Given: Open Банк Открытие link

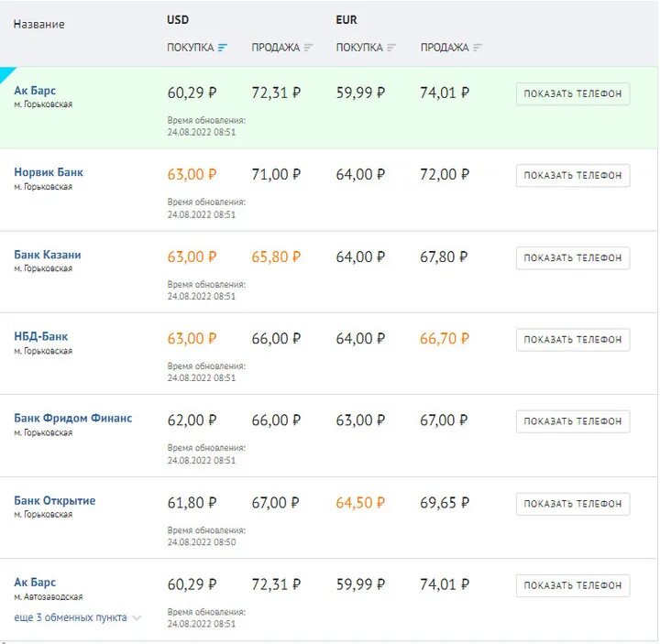Looking at the screenshot, I should (55, 501).
